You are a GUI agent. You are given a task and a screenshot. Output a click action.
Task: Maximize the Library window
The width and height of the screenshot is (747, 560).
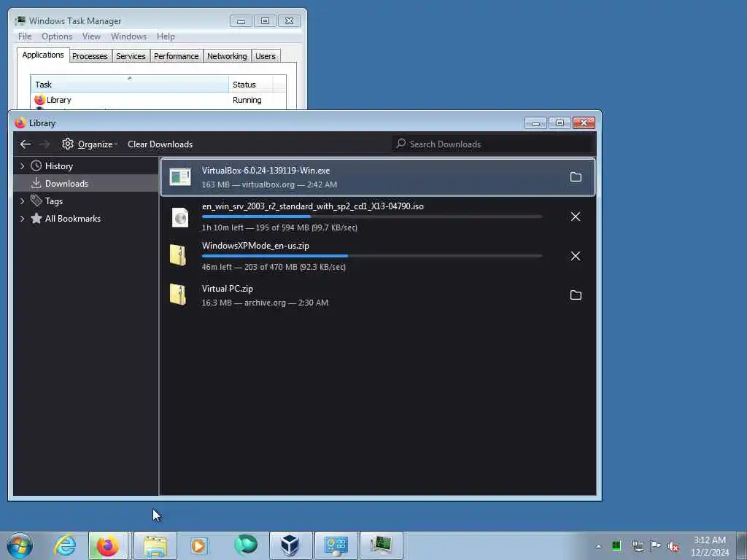[x=560, y=122]
